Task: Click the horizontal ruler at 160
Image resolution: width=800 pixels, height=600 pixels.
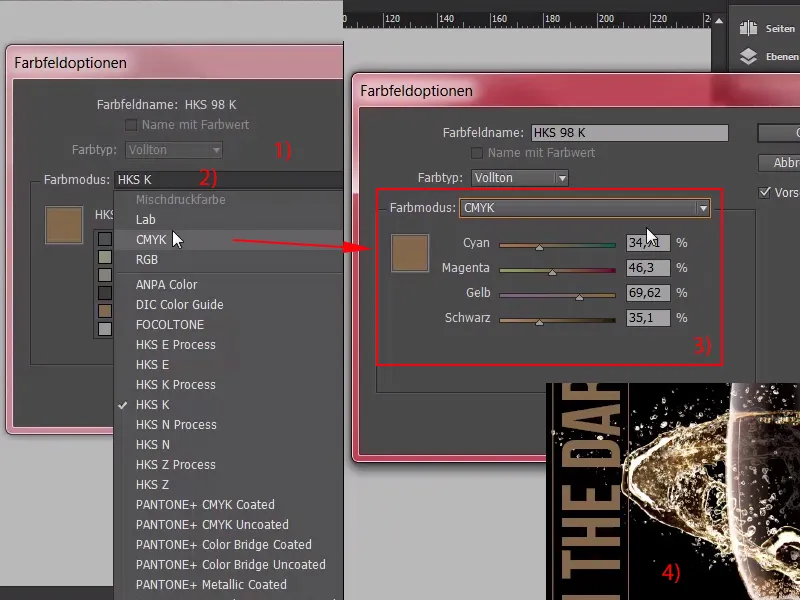Action: (498, 19)
